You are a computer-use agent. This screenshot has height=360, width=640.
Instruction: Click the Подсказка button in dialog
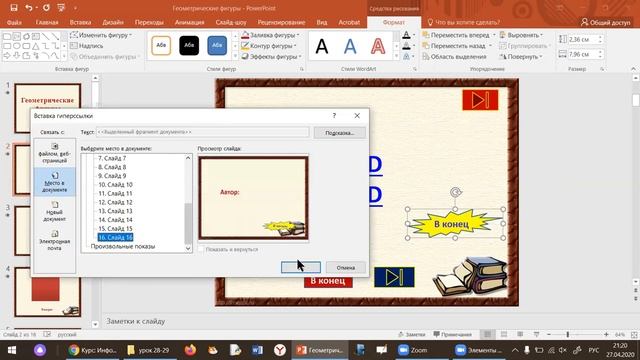[340, 133]
